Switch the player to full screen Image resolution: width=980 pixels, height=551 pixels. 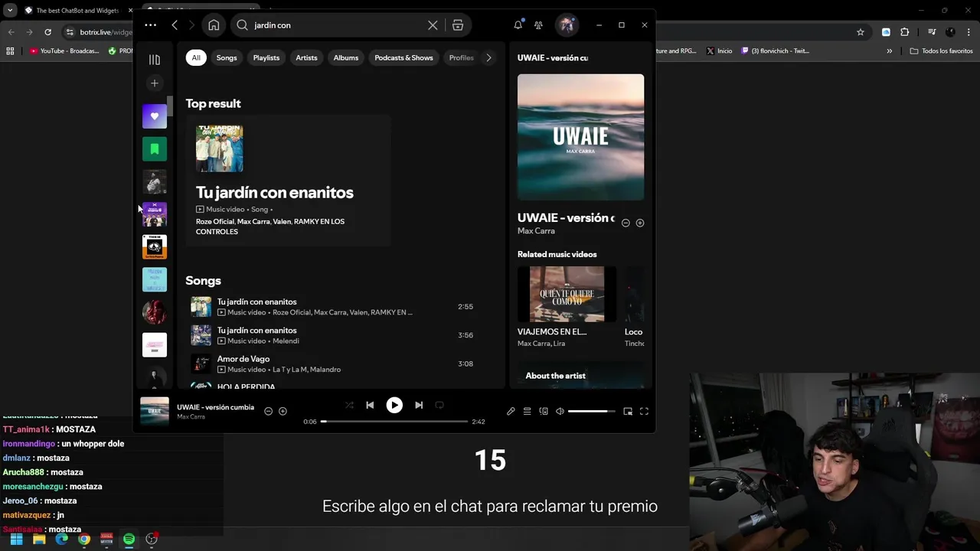644,411
